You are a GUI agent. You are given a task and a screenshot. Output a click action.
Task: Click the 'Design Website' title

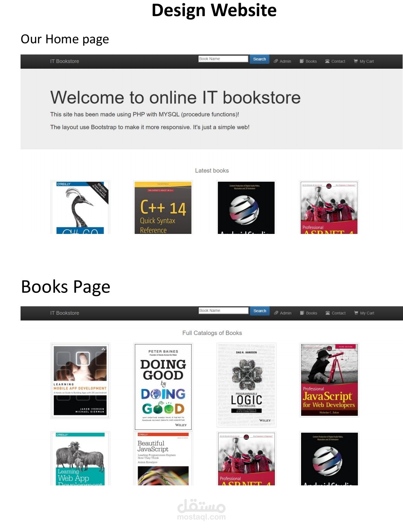click(214, 10)
